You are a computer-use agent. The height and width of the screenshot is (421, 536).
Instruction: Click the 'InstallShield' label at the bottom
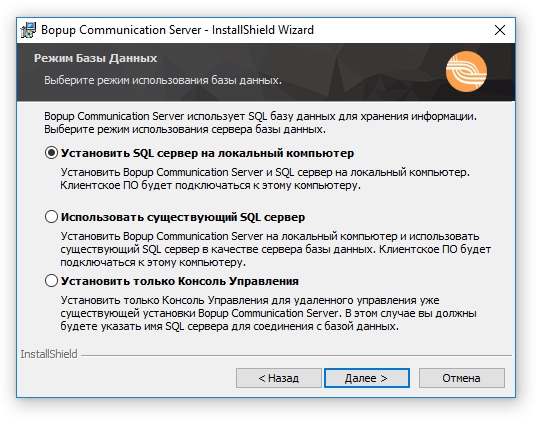coord(49,354)
